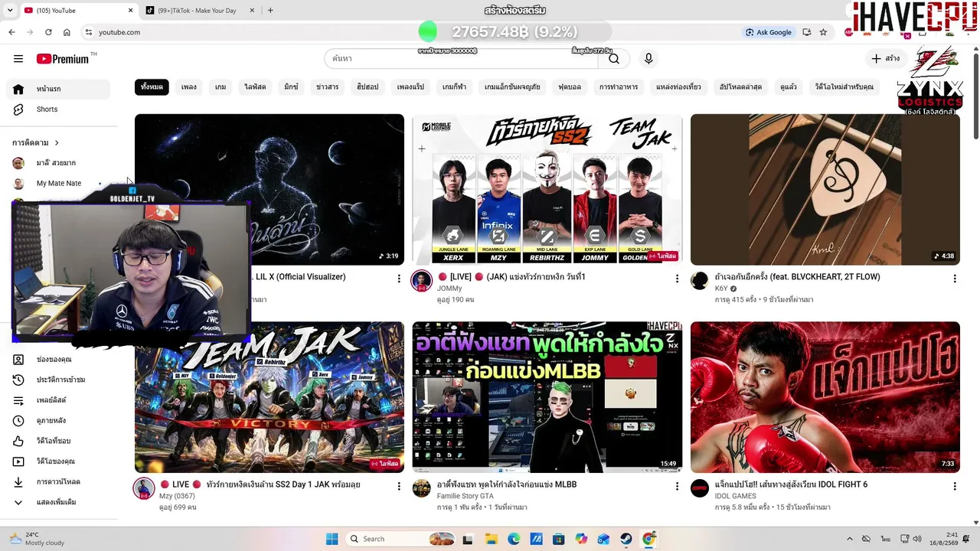Click the YouTube search input field

point(461,59)
